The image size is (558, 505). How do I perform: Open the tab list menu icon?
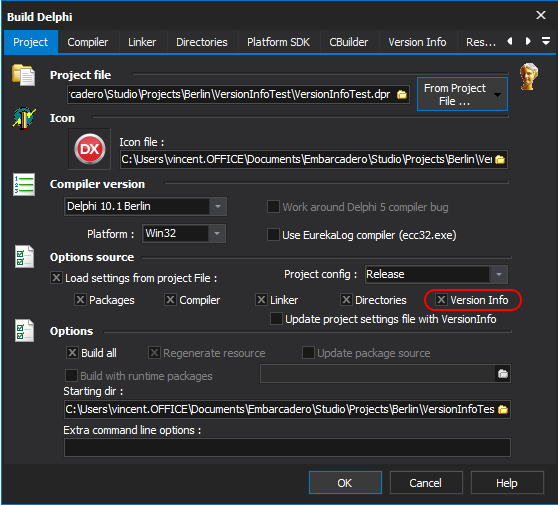[x=546, y=41]
